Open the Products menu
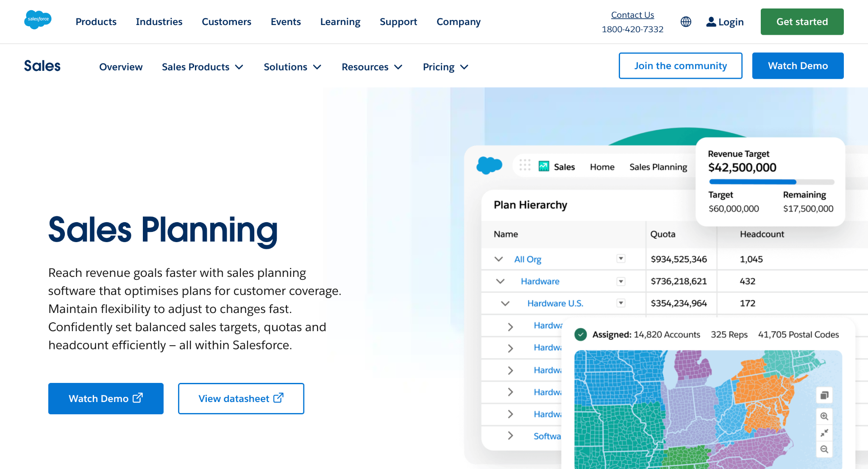The image size is (868, 469). pos(96,22)
